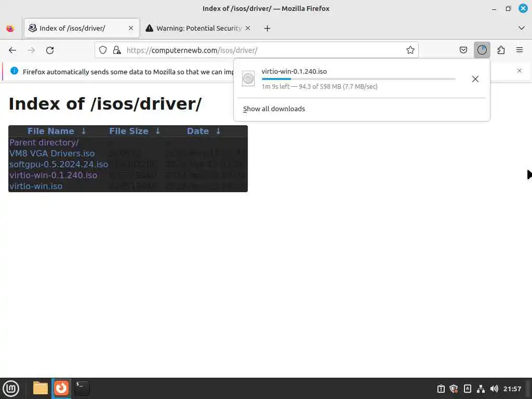Click the info icon in notification bar
Viewport: 532px width, 399px height.
pyautogui.click(x=14, y=71)
